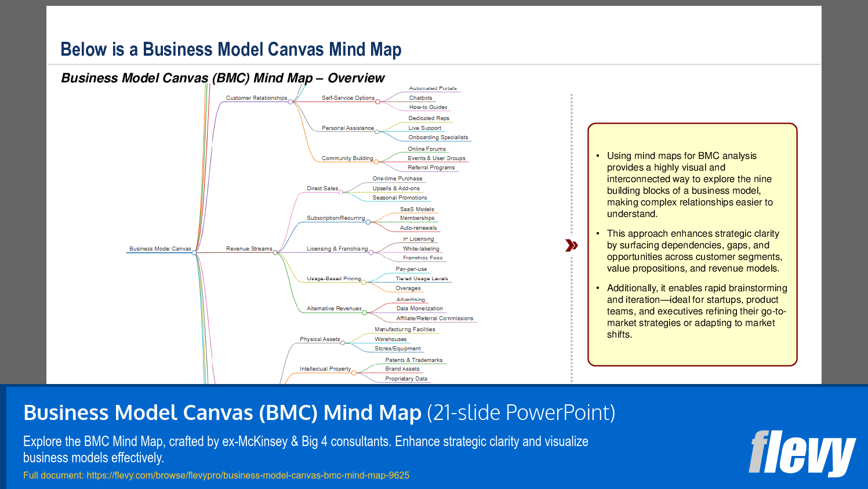Select the Alternative Revenues node
Screen dimensions: 868x489
(334, 309)
